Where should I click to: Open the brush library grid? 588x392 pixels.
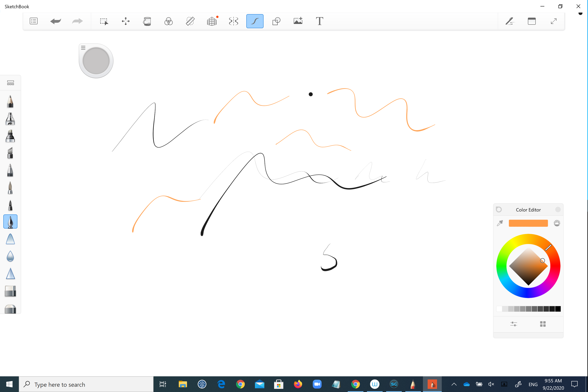(x=10, y=83)
